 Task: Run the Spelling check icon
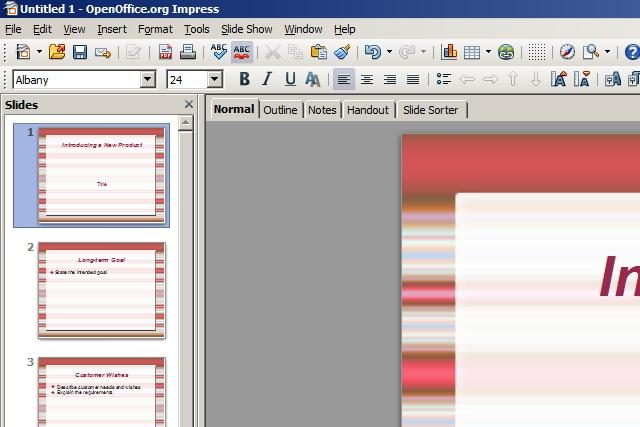click(x=219, y=52)
